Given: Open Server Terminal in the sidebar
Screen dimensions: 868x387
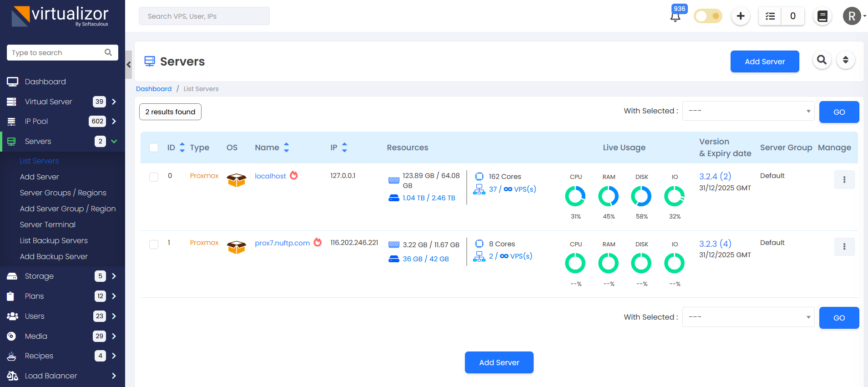Looking at the screenshot, I should pyautogui.click(x=48, y=225).
